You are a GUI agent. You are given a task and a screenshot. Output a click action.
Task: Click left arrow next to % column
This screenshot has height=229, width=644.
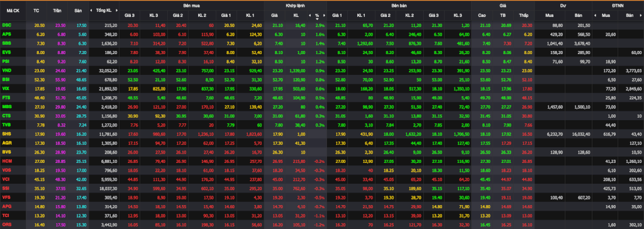pyautogui.click(x=309, y=15)
